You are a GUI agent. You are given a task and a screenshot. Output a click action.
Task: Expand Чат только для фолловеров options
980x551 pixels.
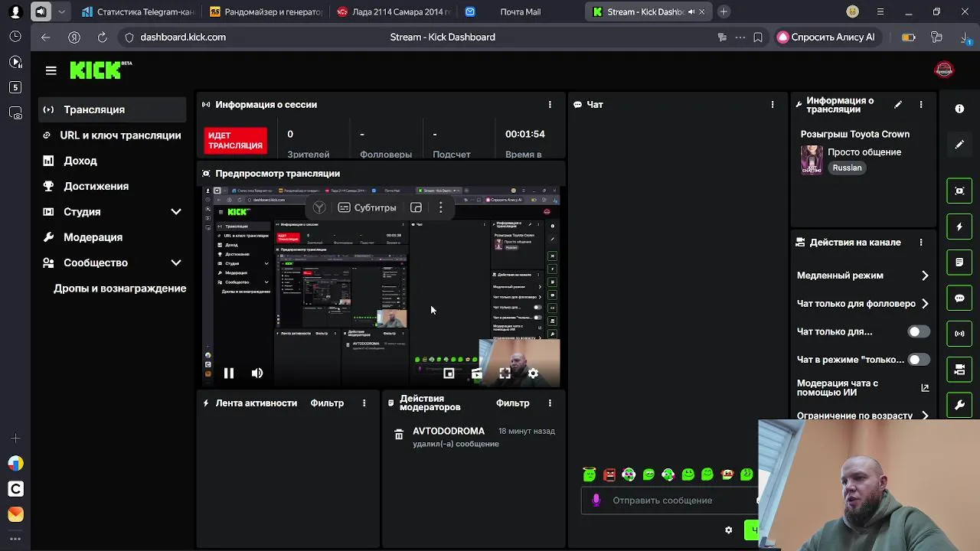[x=925, y=304]
